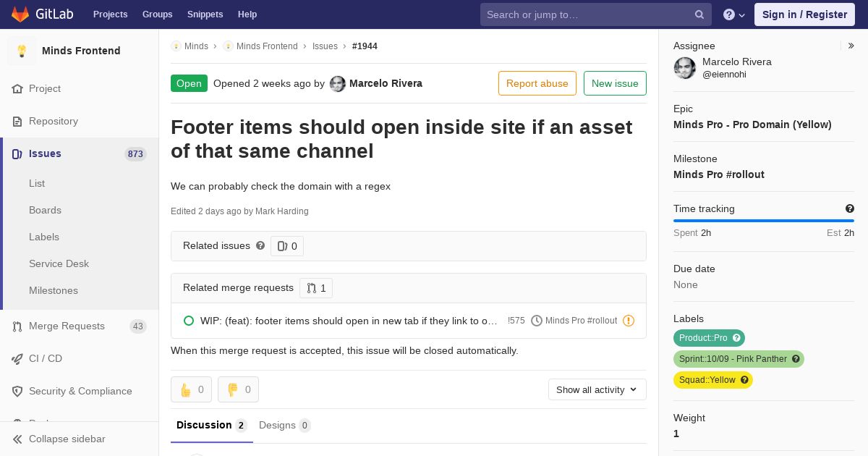Open Help link in top bar
The height and width of the screenshot is (456, 868).
point(247,14)
